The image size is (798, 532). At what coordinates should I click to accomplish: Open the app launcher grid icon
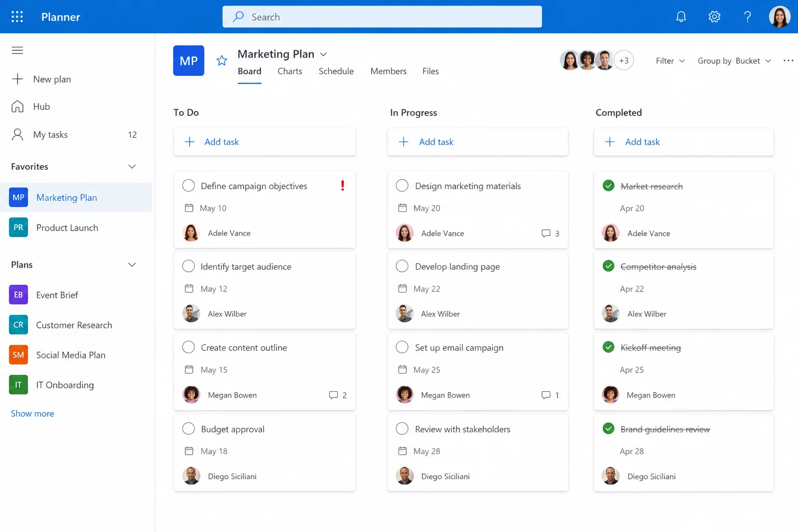pyautogui.click(x=17, y=17)
